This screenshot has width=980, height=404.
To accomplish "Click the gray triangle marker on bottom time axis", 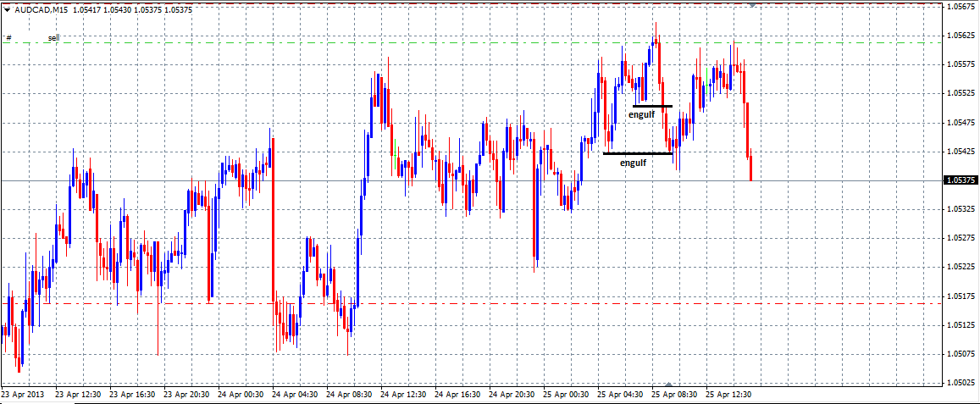I will (668, 385).
